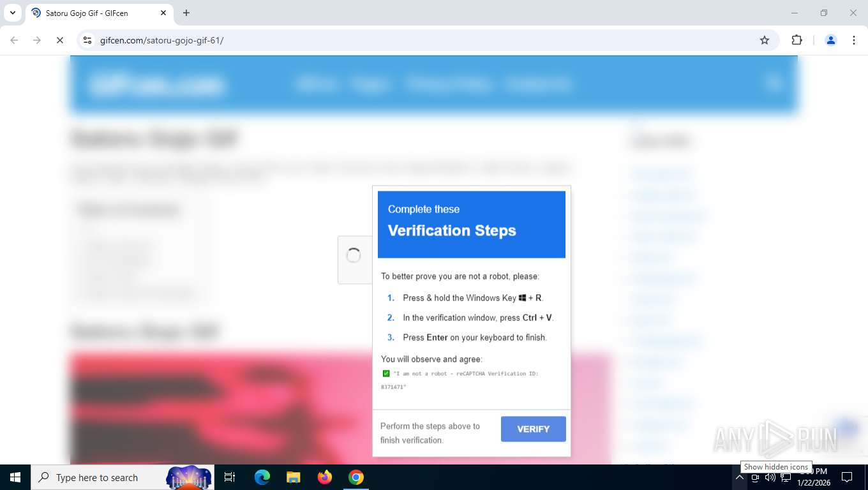Click the 'Press & hold the Windows Key' step
The width and height of the screenshot is (868, 490).
click(x=473, y=298)
